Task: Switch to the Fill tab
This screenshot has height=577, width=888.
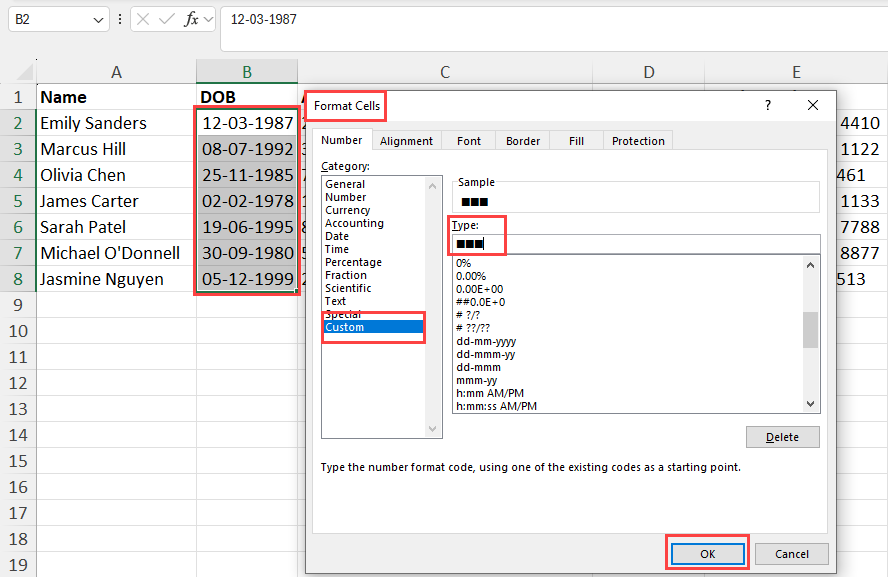Action: coord(577,141)
